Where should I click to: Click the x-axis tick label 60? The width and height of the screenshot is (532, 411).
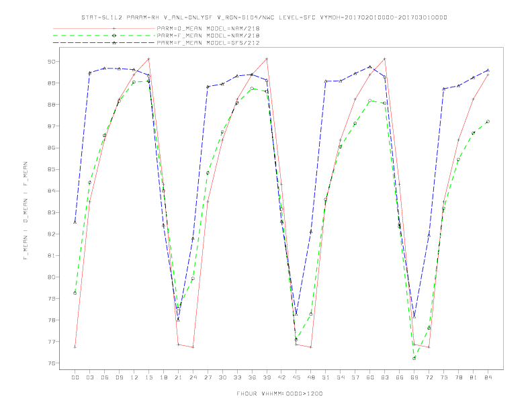[370, 377]
